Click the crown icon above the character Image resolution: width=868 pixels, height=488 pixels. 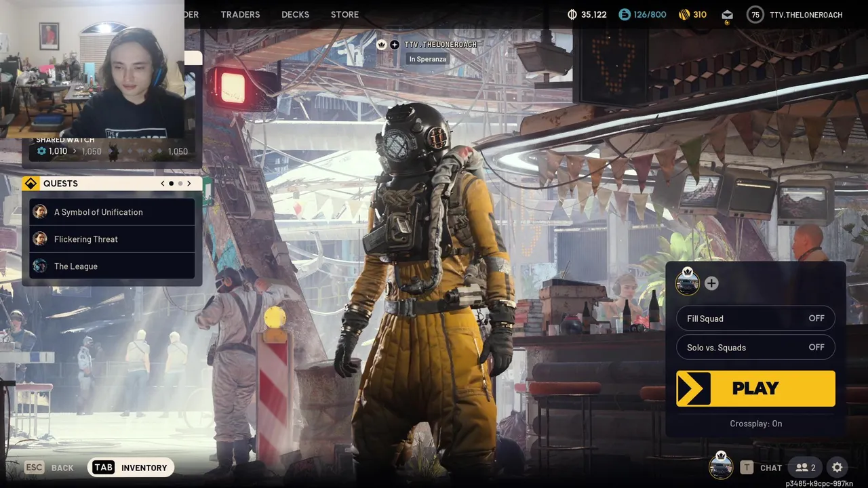381,45
